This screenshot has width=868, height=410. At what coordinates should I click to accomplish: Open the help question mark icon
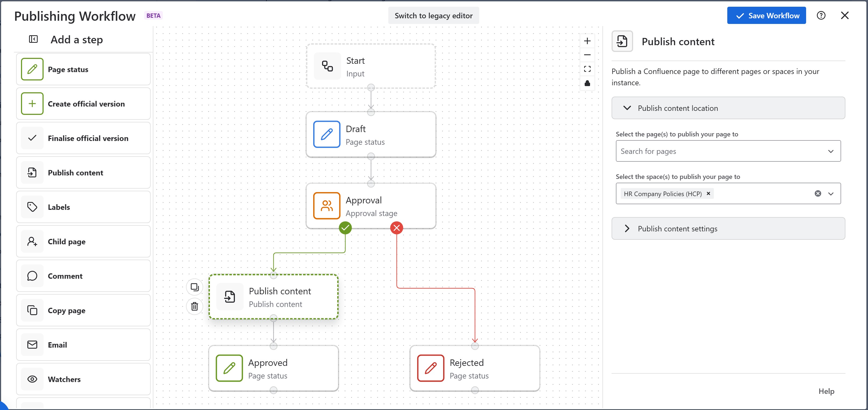[821, 16]
